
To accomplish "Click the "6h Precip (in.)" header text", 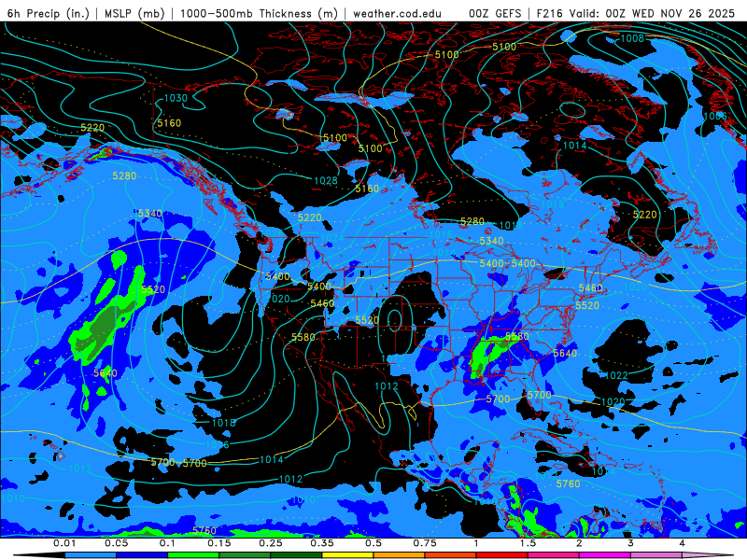I will tap(49, 13).
